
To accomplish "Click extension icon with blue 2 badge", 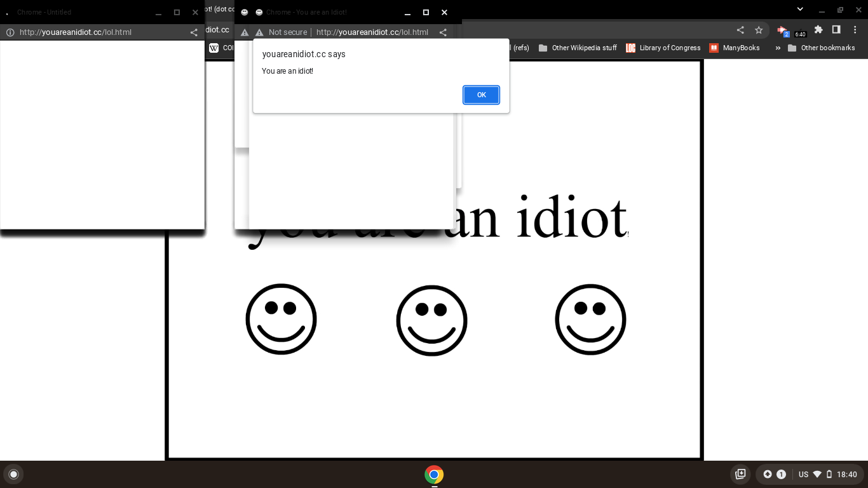I will click(x=782, y=30).
